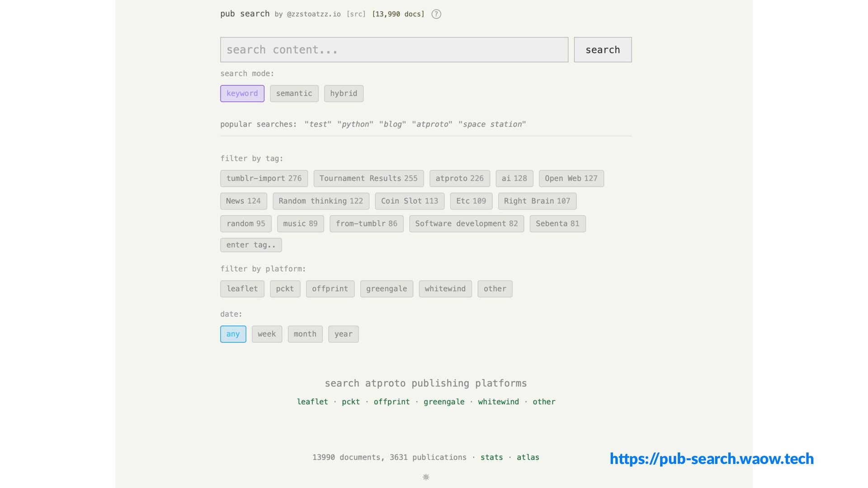The image size is (868, 488).
Task: Filter by whitewind platform button
Action: pyautogui.click(x=445, y=289)
